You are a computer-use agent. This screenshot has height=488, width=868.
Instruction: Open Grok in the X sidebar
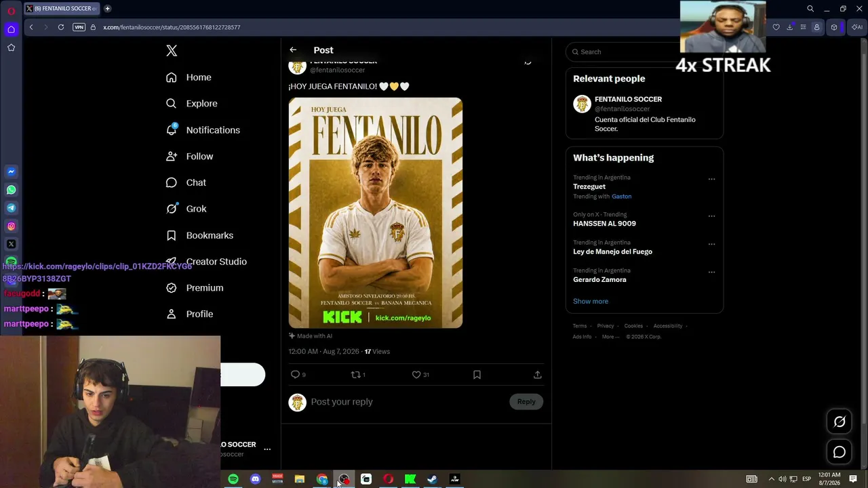[x=186, y=209]
